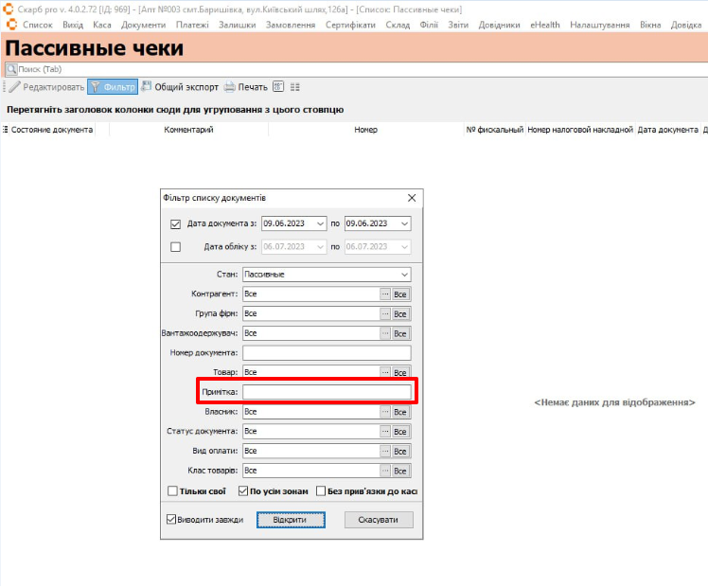708x588 pixels.
Task: Click the Печать printer toolbar button
Action: (x=245, y=87)
